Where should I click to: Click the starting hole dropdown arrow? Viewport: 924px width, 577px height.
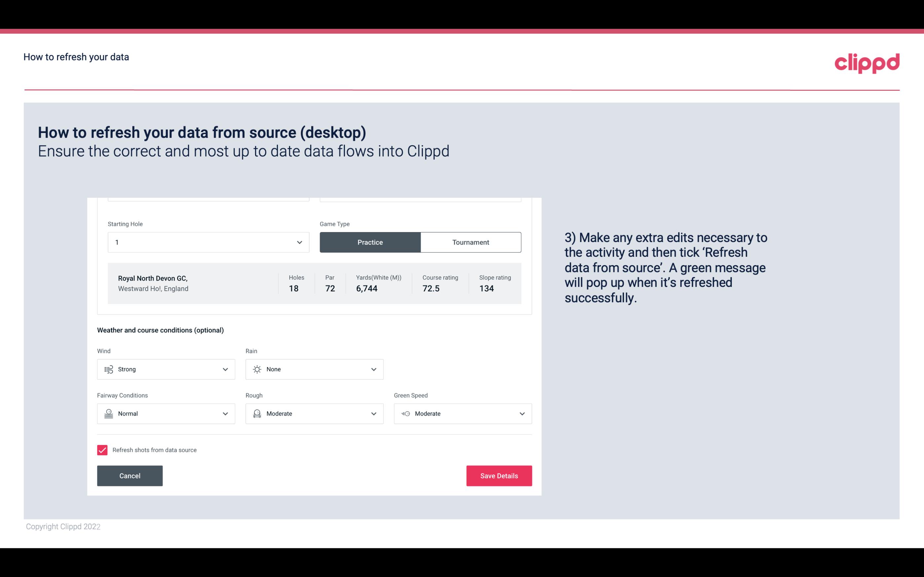click(299, 242)
